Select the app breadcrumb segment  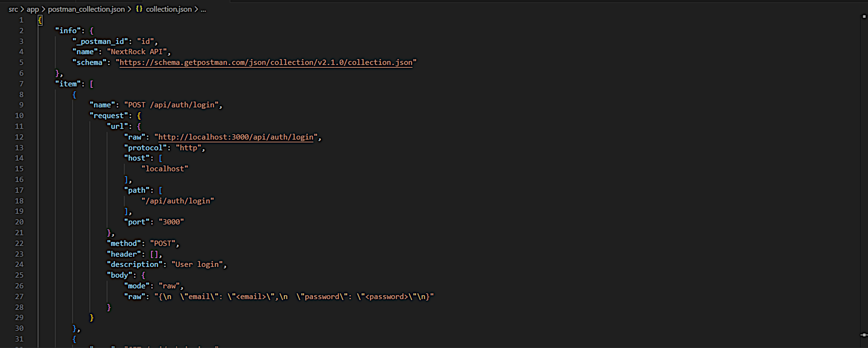(x=33, y=9)
